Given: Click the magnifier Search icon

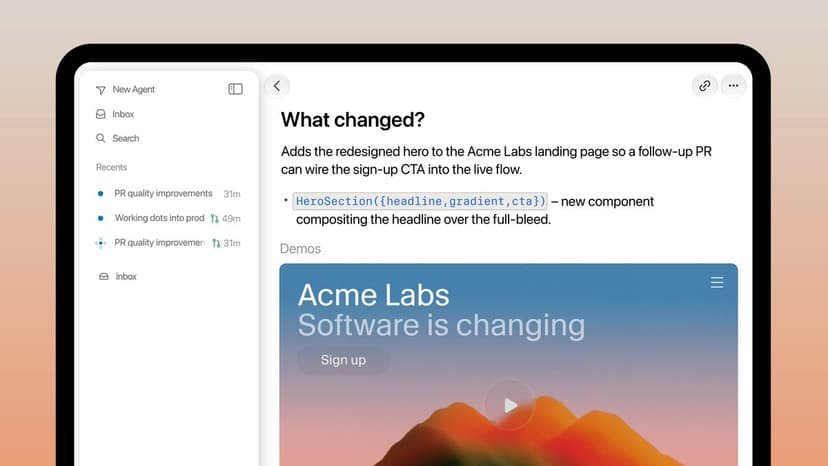Looking at the screenshot, I should tap(100, 138).
